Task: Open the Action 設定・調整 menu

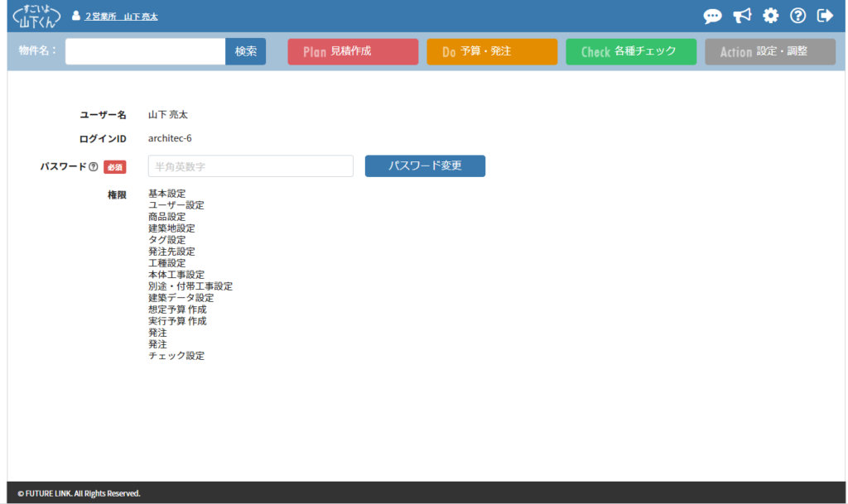Action: point(769,51)
